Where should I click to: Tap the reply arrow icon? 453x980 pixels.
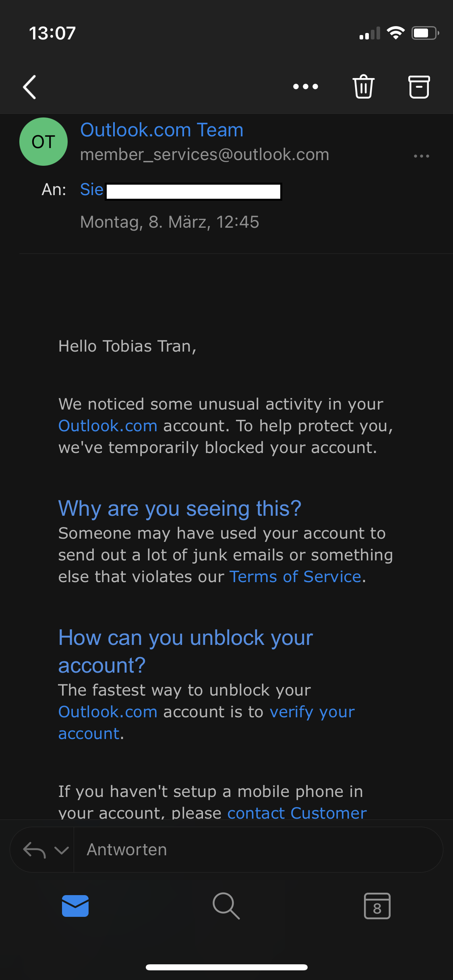point(34,850)
